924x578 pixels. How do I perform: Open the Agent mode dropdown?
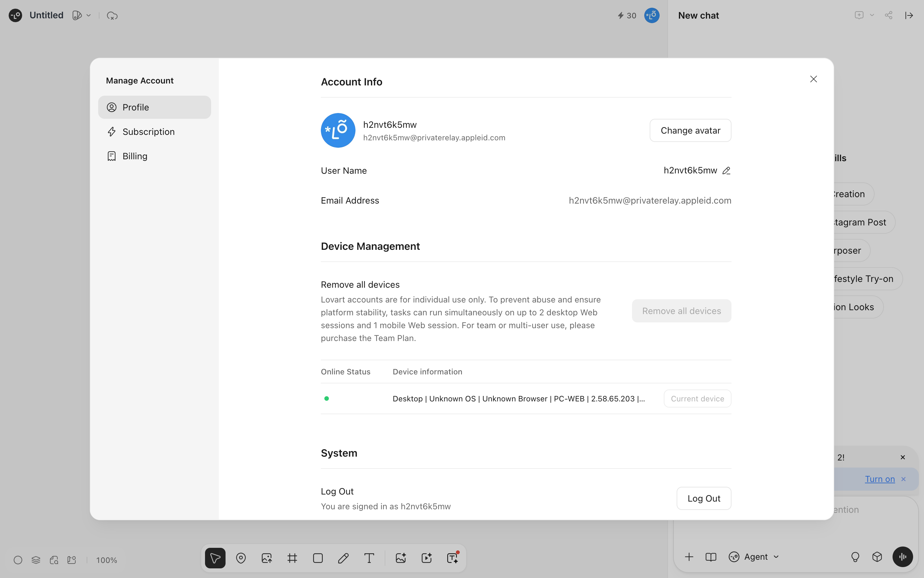[x=753, y=557]
